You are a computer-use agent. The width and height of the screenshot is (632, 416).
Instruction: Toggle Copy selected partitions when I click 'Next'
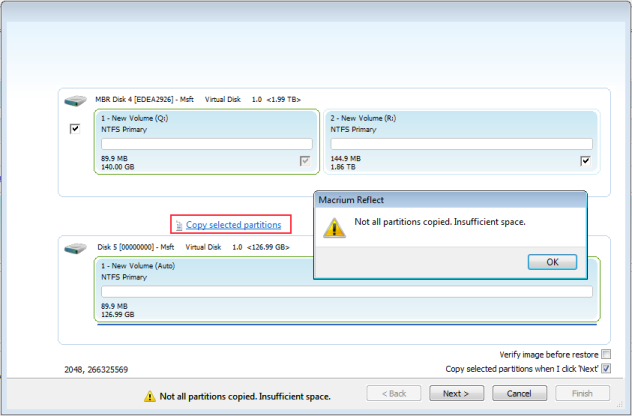pos(606,368)
